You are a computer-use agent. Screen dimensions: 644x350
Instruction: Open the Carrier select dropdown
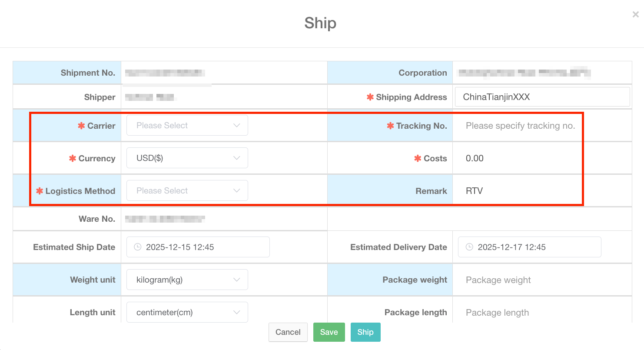tap(187, 126)
